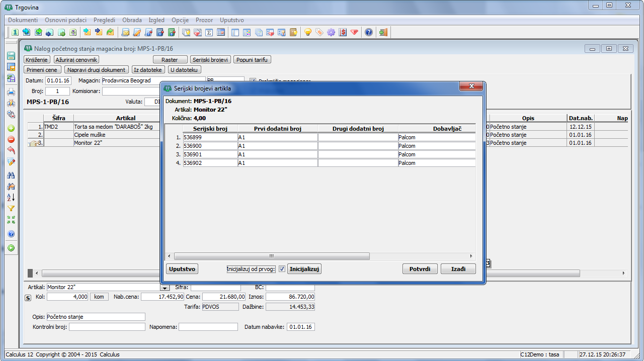The height and width of the screenshot is (361, 644).
Task: Click the sigma sum icon in top toolbar
Action: (x=209, y=32)
